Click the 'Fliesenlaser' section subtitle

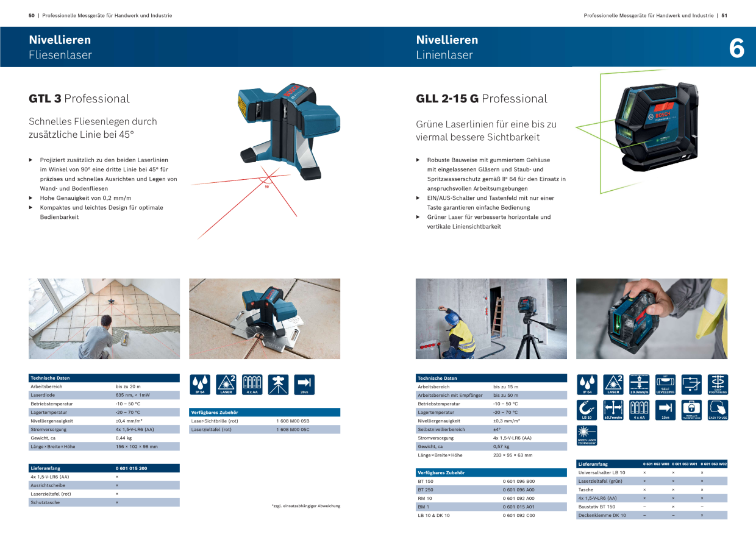(60, 55)
